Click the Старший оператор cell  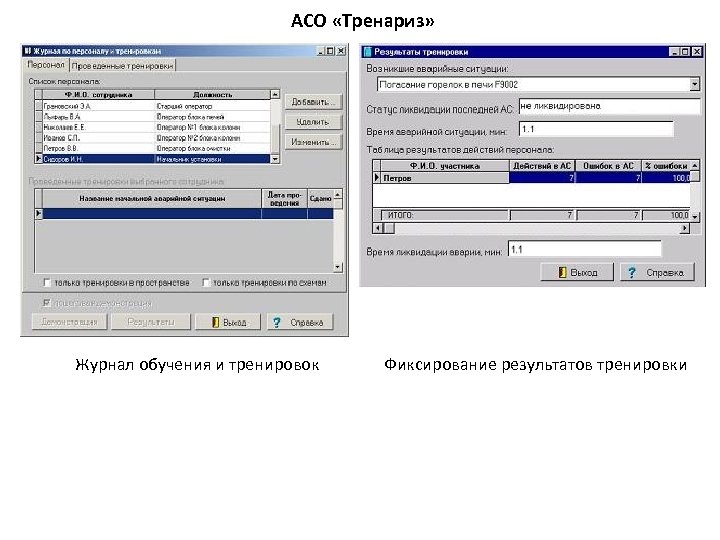[213, 106]
